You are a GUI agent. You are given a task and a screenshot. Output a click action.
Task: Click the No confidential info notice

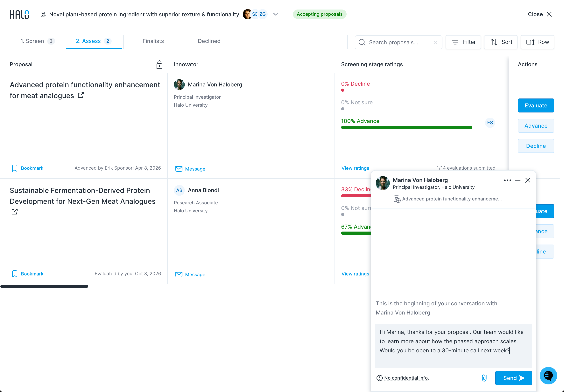tap(403, 378)
